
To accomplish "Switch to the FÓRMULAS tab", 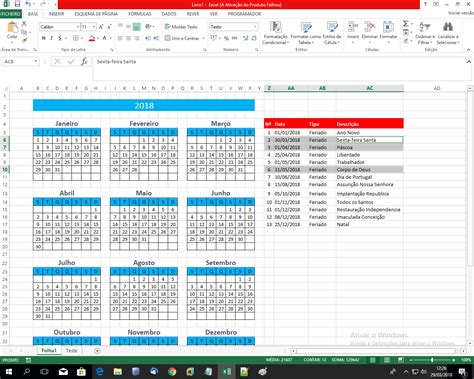I will 140,14.
